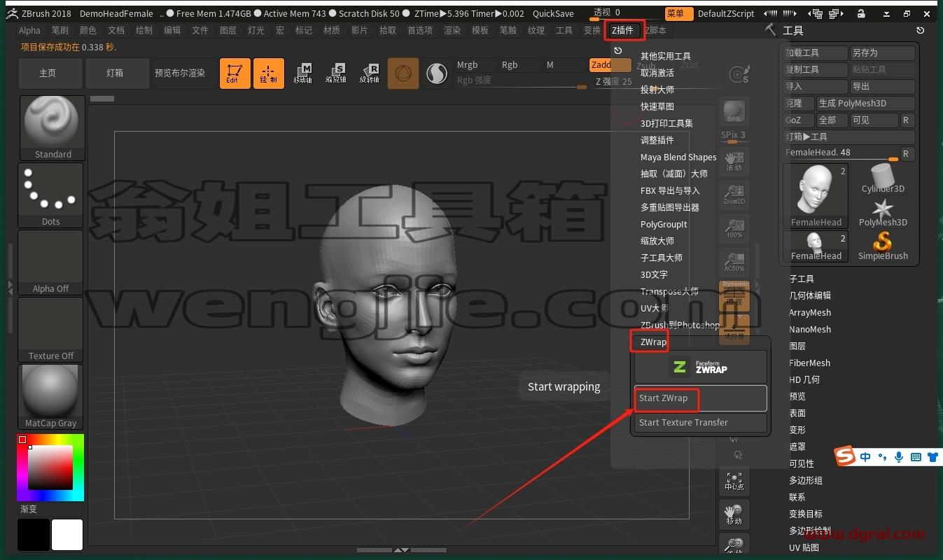
Task: Open the Alpha Off selector
Action: pos(51,262)
